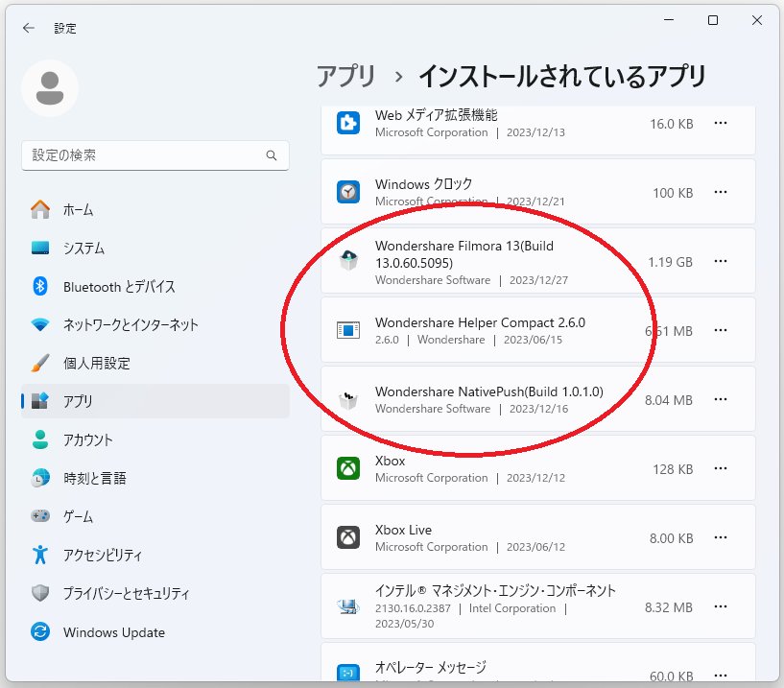Open more options for Wondershare Helper Compact
The height and width of the screenshot is (688, 784).
pyautogui.click(x=721, y=330)
